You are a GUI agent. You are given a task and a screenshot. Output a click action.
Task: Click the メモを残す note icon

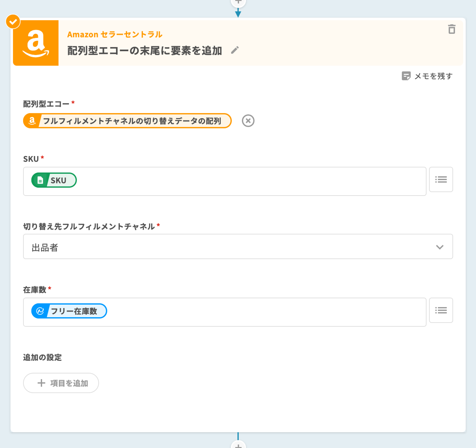[406, 76]
